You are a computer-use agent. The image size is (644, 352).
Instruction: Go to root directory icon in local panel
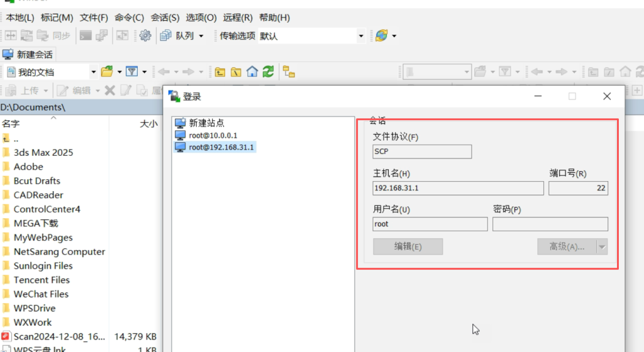point(236,72)
